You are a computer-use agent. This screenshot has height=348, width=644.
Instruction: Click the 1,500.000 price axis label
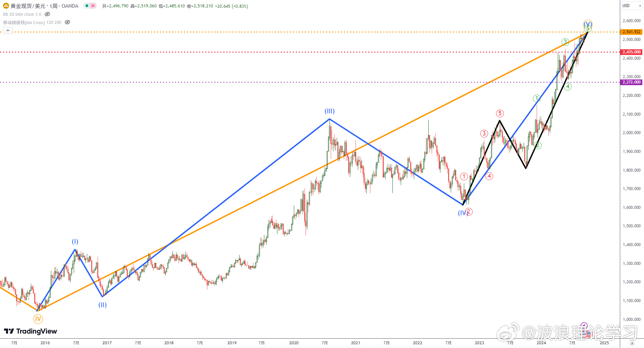[x=632, y=226]
